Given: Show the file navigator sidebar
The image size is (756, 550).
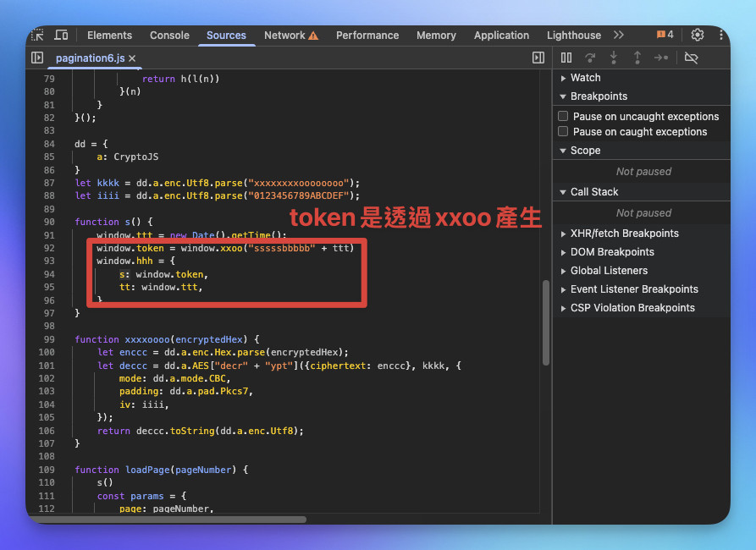Looking at the screenshot, I should [37, 58].
